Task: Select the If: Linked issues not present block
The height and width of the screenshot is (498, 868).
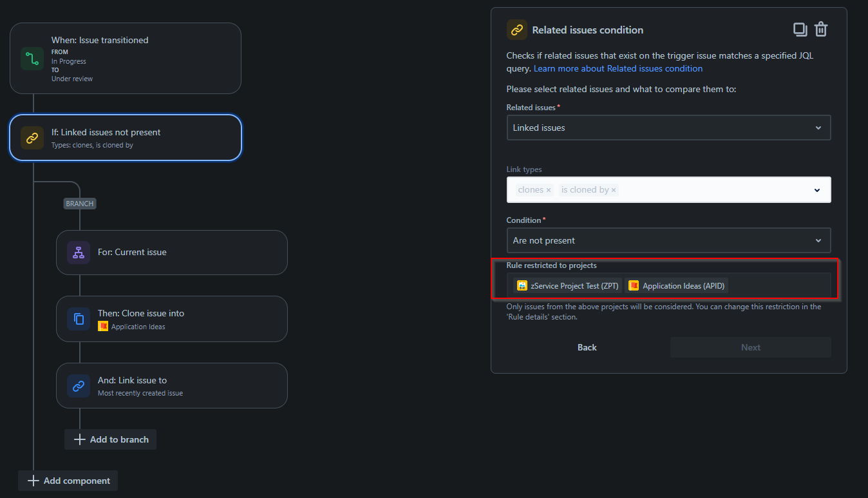Action: pyautogui.click(x=126, y=137)
